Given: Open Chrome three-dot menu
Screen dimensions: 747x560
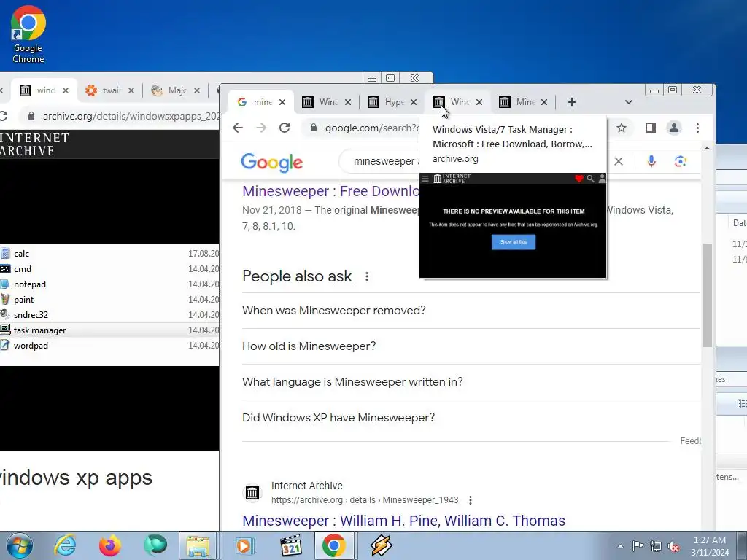Looking at the screenshot, I should 697,128.
